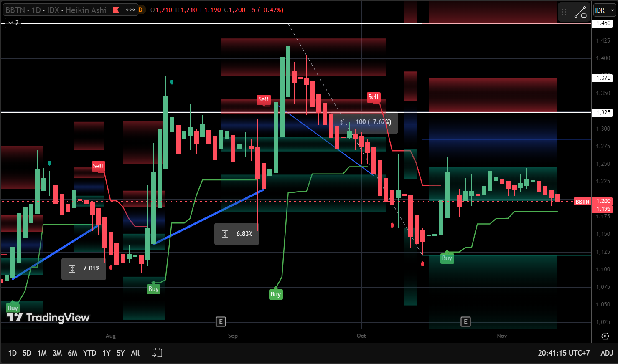Image resolution: width=618 pixels, height=364 pixels.
Task: Click the 1,370 price axis label
Action: point(603,78)
